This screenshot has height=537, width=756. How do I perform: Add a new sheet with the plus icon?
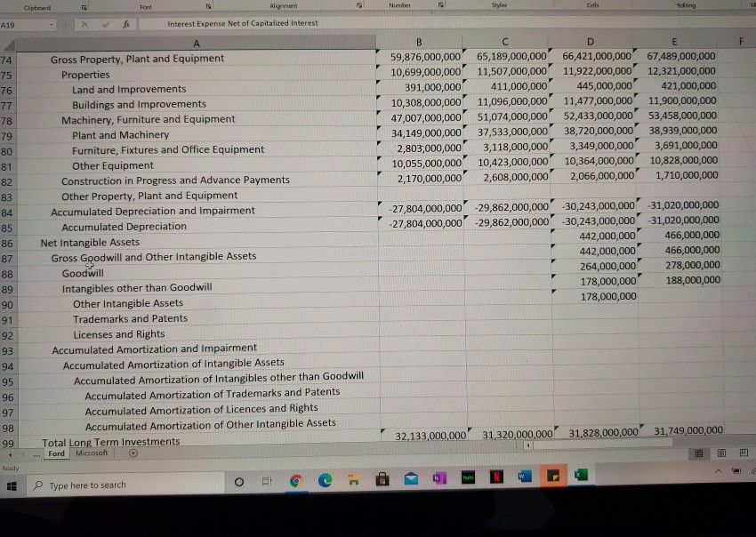click(x=133, y=453)
